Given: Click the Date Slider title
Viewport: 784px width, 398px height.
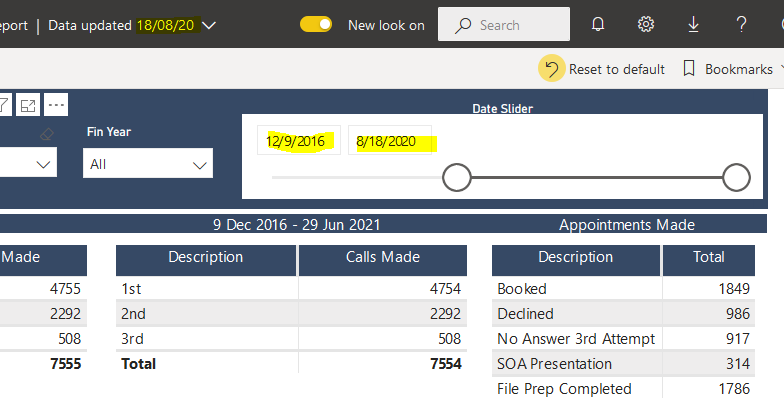Looking at the screenshot, I should (502, 108).
